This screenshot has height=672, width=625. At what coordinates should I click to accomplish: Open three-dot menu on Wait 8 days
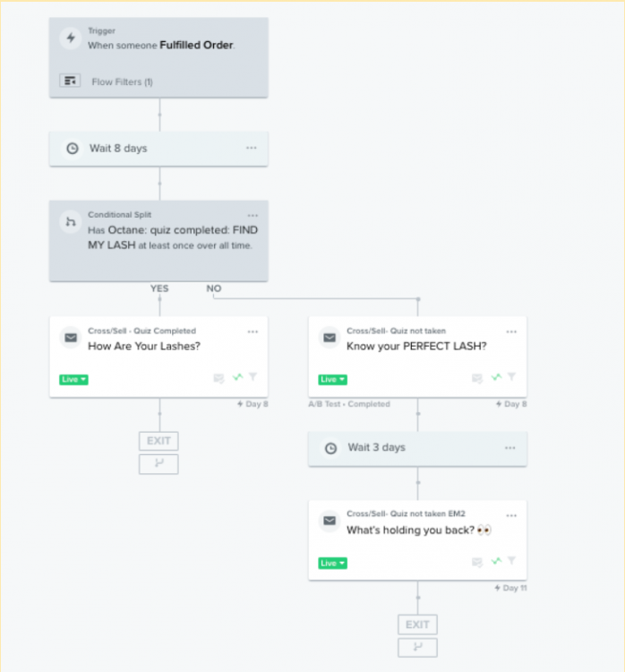(x=252, y=148)
